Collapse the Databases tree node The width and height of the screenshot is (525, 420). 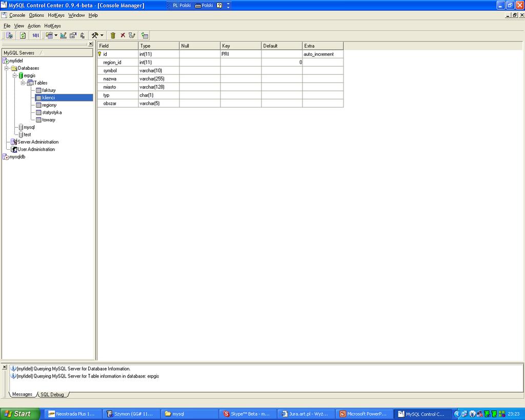pyautogui.click(x=6, y=68)
